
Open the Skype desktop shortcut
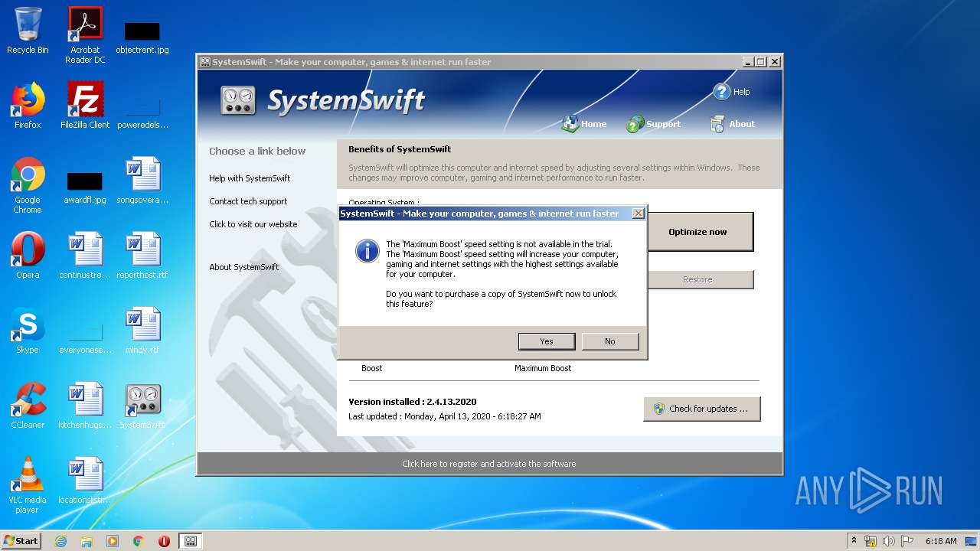[28, 331]
